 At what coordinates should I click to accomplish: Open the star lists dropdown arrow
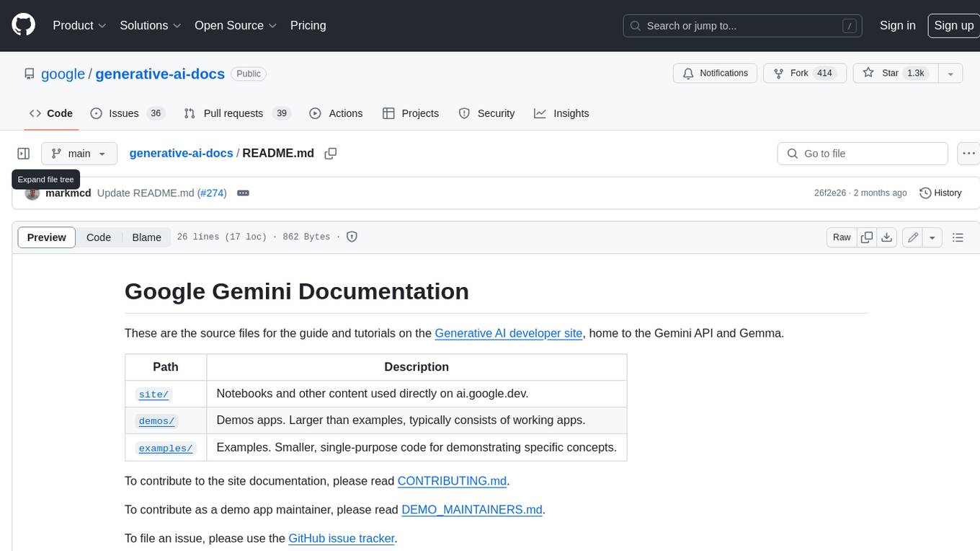click(x=950, y=74)
